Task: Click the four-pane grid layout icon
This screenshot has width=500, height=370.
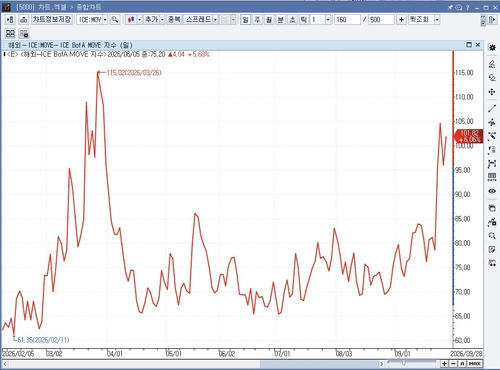Action: (10, 33)
